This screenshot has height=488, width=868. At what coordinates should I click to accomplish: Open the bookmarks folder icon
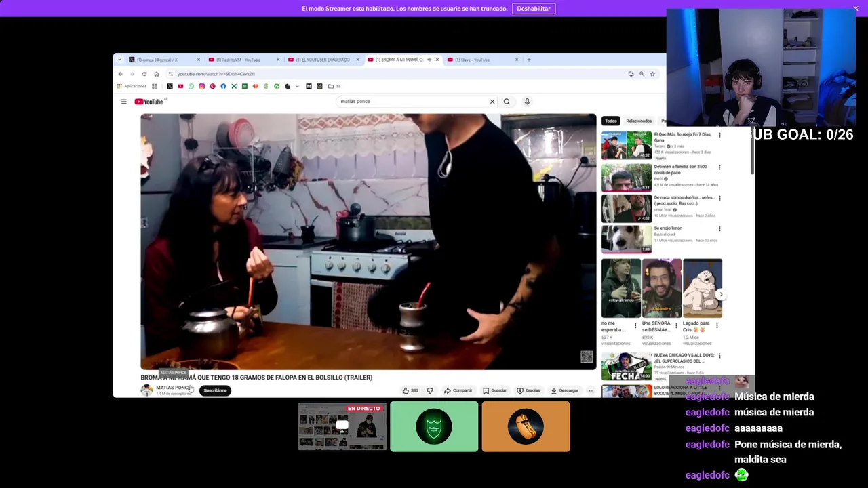331,86
